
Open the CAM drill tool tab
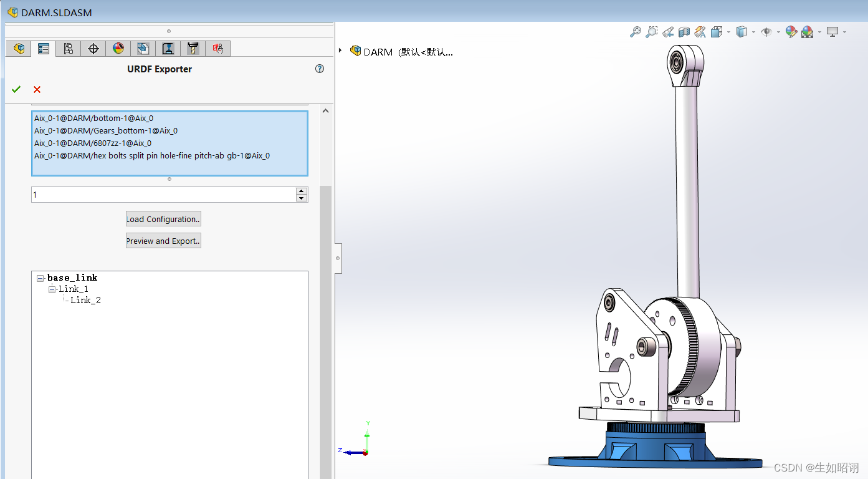[193, 49]
